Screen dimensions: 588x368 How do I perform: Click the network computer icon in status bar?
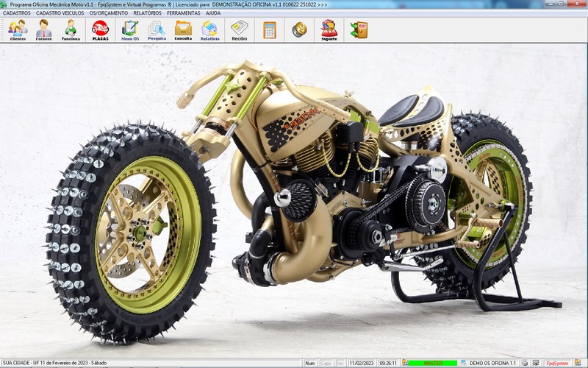point(536,363)
